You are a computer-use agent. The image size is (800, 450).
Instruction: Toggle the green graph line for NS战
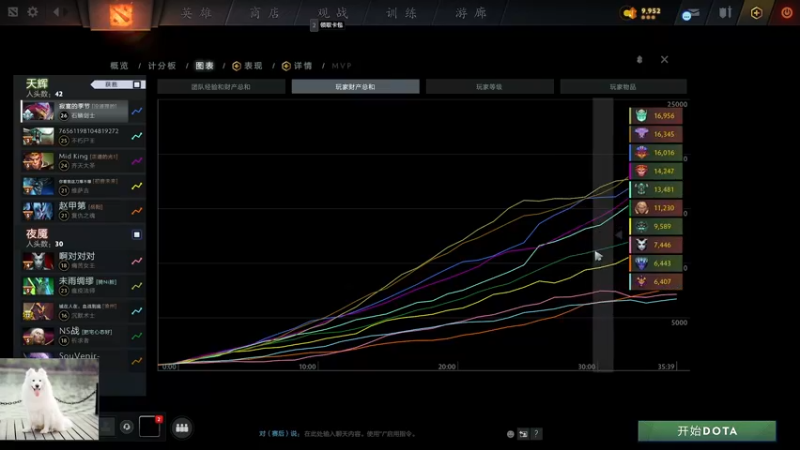(x=137, y=336)
